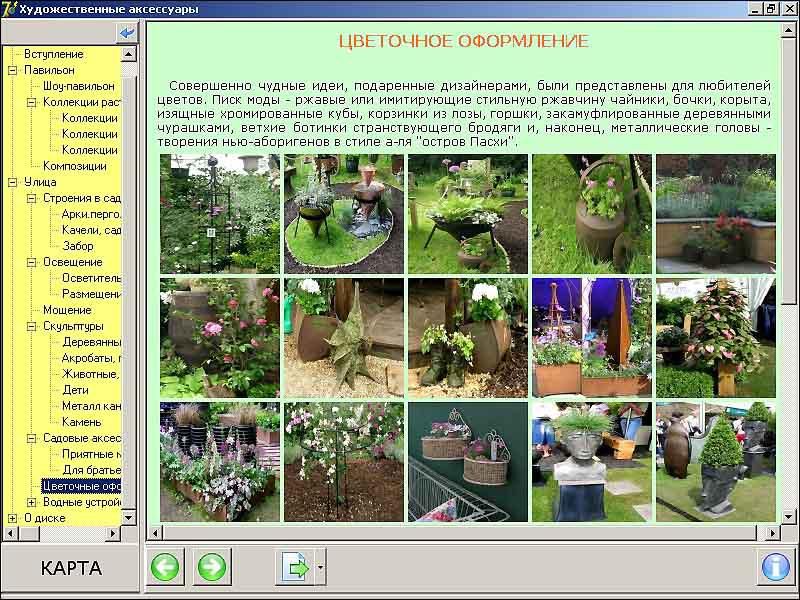Click the green back arrow button
800x600 pixels.
tap(166, 568)
